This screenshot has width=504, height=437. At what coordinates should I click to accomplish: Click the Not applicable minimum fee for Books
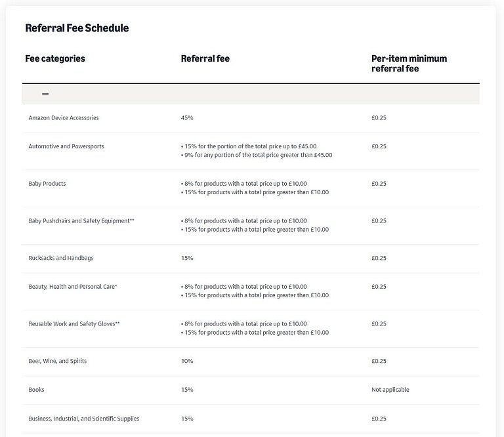[x=390, y=390]
